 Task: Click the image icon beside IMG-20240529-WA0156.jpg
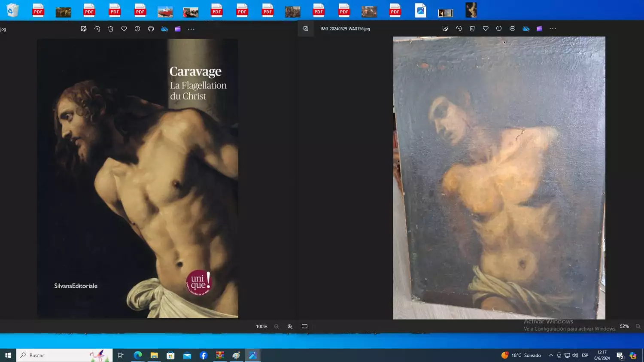[x=306, y=29]
